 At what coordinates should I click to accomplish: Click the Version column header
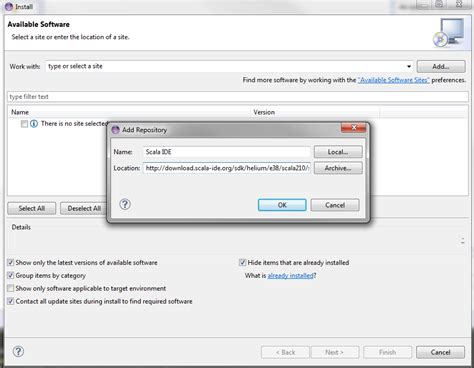316,112
